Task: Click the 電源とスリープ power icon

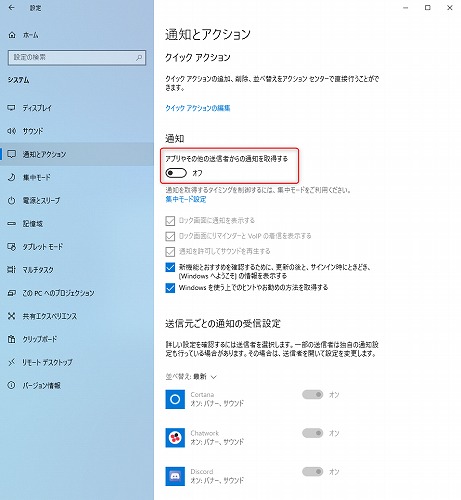Action: (x=11, y=200)
